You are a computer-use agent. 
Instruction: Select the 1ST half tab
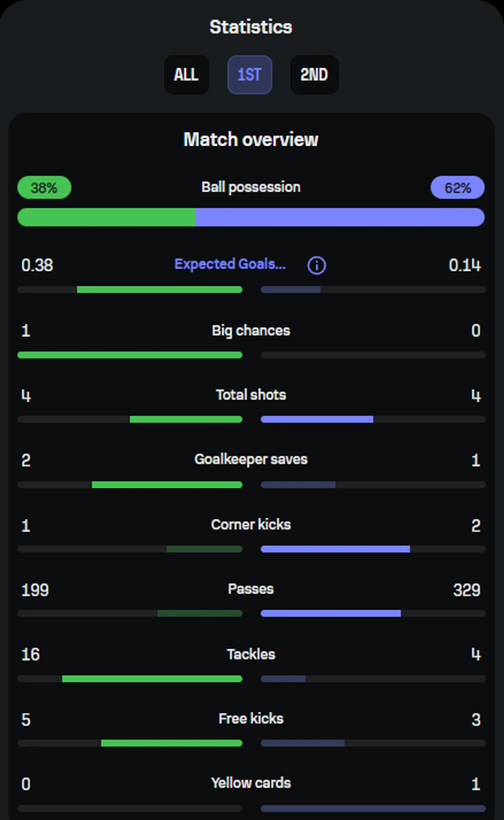pyautogui.click(x=250, y=75)
